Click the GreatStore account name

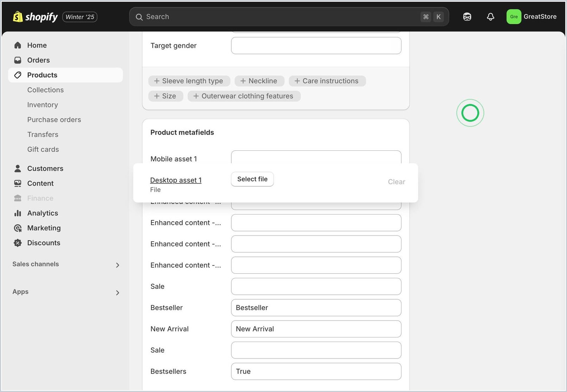pos(540,17)
